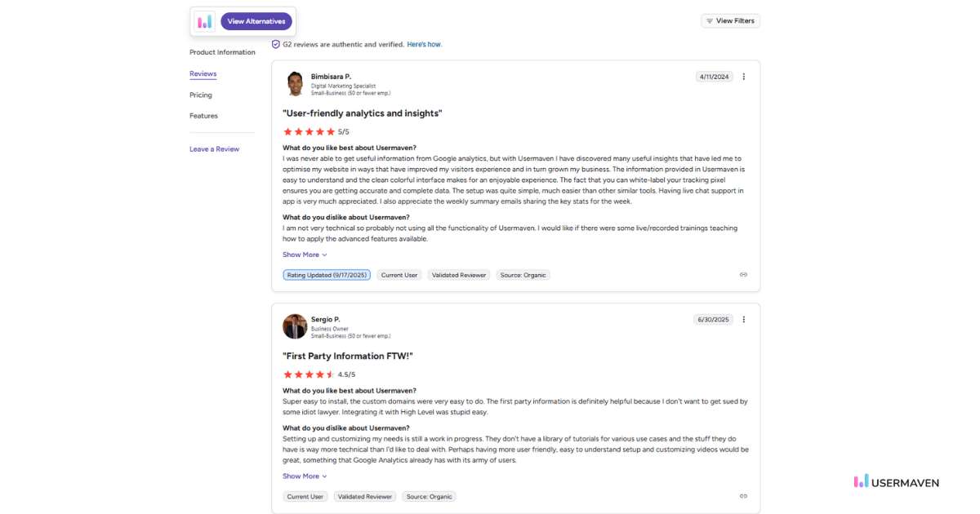The image size is (980, 514).
Task: Open the Leave a Review link
Action: pyautogui.click(x=215, y=149)
